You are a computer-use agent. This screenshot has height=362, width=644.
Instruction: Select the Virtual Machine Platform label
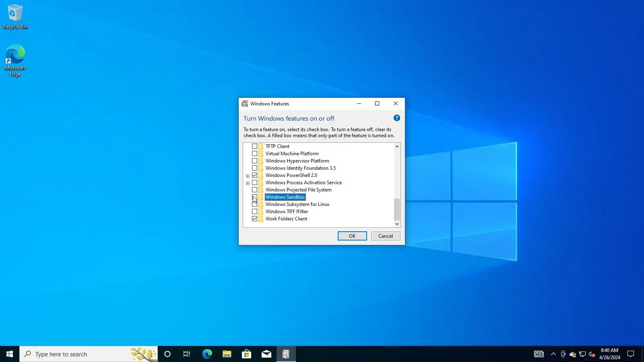point(292,154)
